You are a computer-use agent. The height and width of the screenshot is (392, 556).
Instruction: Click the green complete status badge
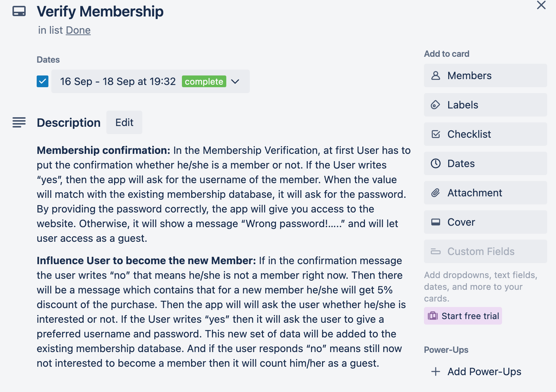click(204, 81)
